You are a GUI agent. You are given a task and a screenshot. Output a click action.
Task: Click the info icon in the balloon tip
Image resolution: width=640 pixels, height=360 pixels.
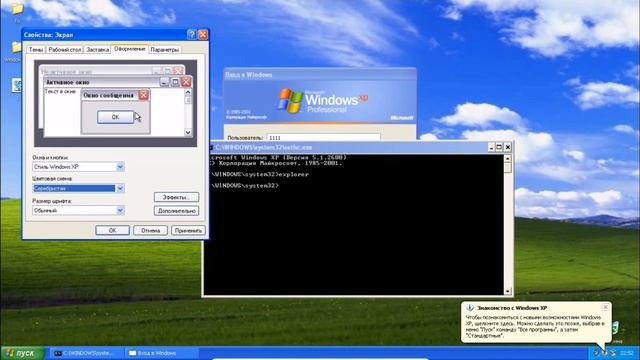[x=470, y=308]
